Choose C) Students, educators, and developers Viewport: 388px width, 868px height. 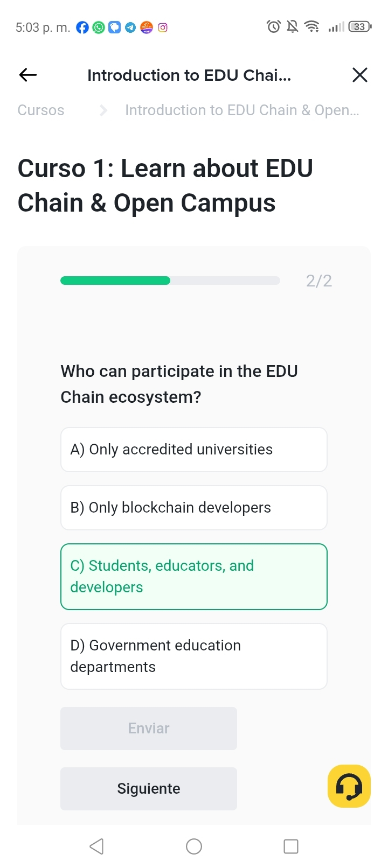tap(194, 577)
